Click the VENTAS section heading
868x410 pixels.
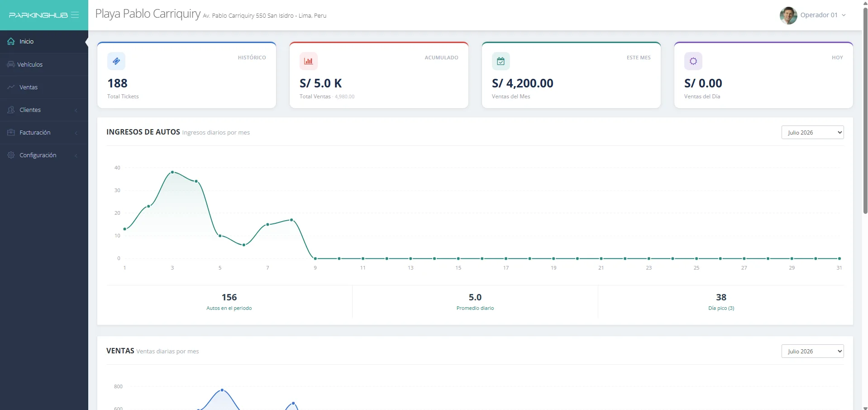(120, 351)
